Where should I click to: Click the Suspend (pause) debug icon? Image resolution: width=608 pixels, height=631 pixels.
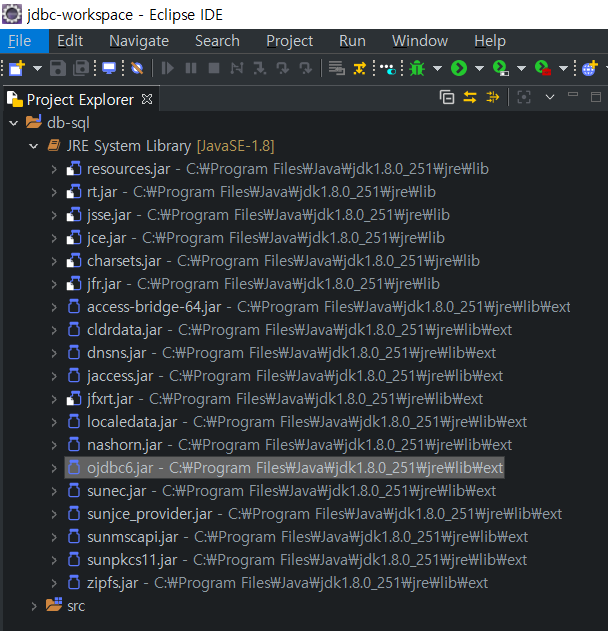point(191,68)
